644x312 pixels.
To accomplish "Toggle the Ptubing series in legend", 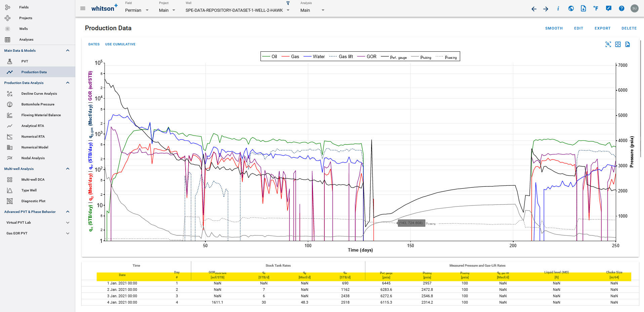I will click(421, 57).
